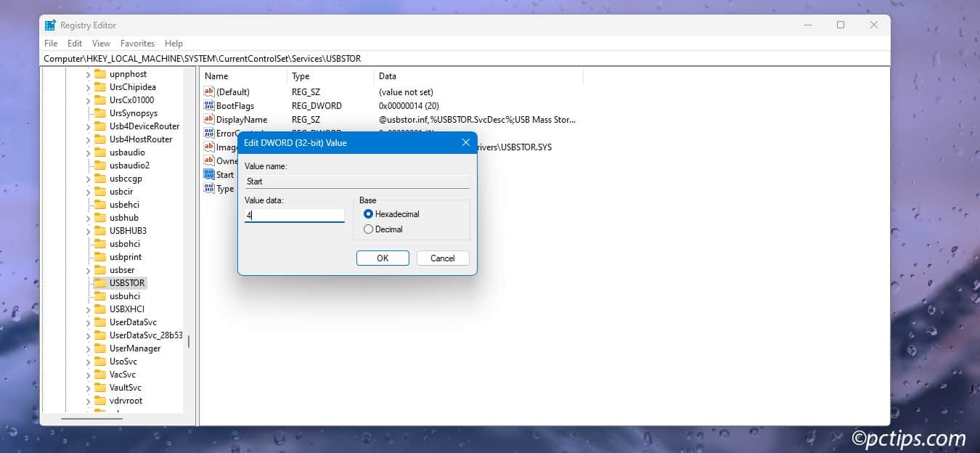Screen dimensions: 980x453
Task: Expand the usbaudio key
Action: click(x=88, y=152)
